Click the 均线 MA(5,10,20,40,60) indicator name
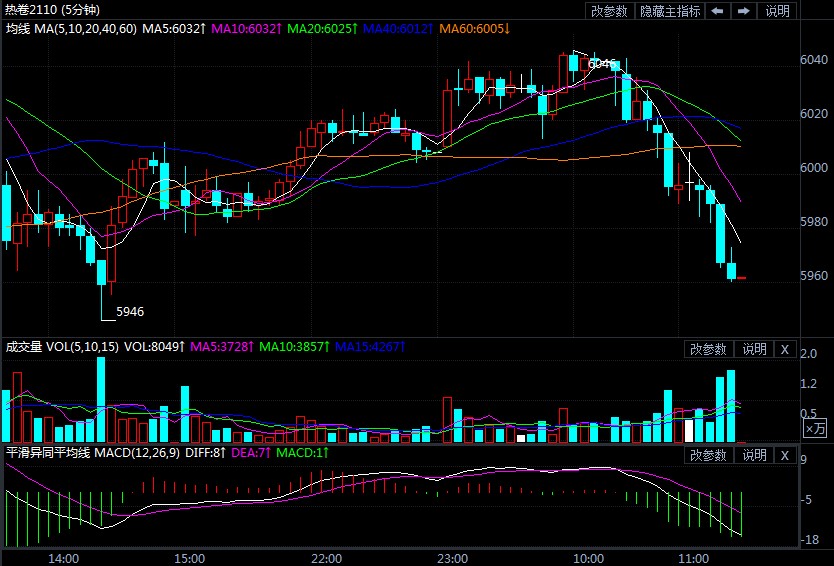 (70, 28)
